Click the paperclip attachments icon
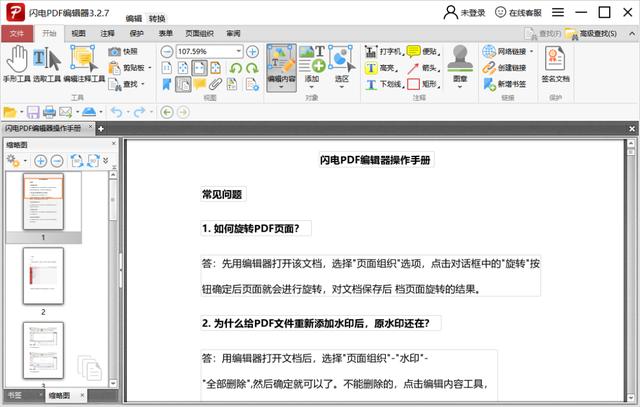This screenshot has height=407, width=640. click(x=216, y=84)
